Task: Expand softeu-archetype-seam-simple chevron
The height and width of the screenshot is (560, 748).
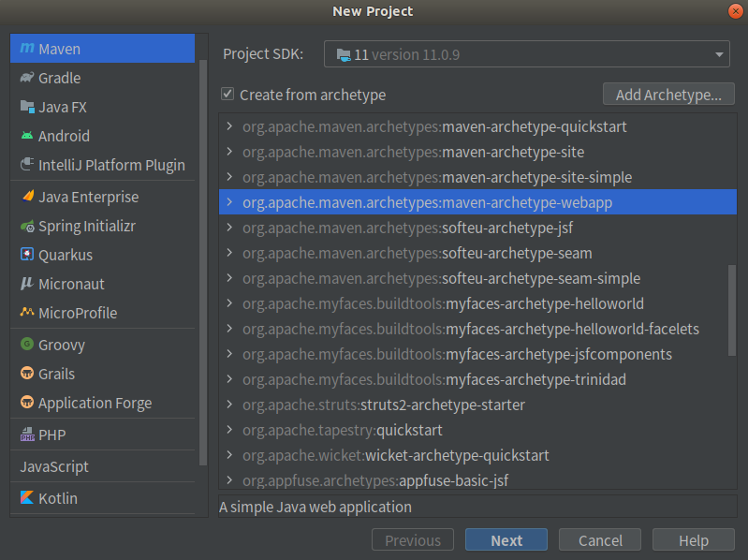Action: [229, 278]
